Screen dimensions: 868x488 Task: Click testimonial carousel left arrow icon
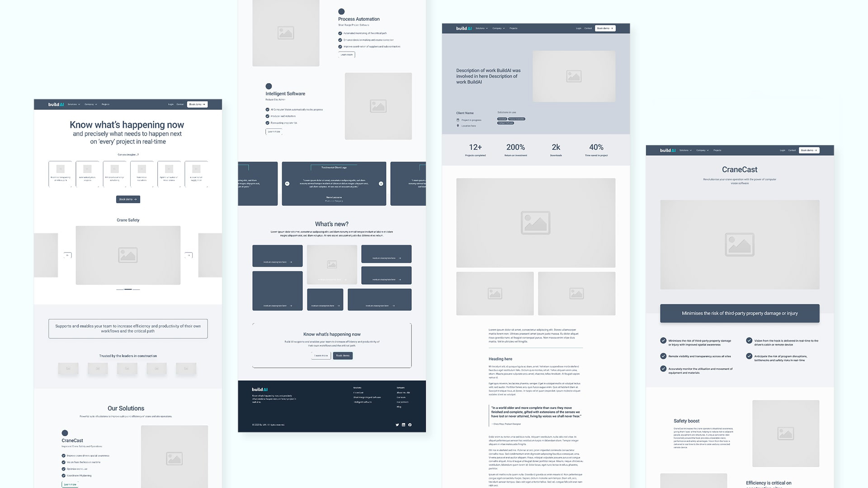click(288, 183)
